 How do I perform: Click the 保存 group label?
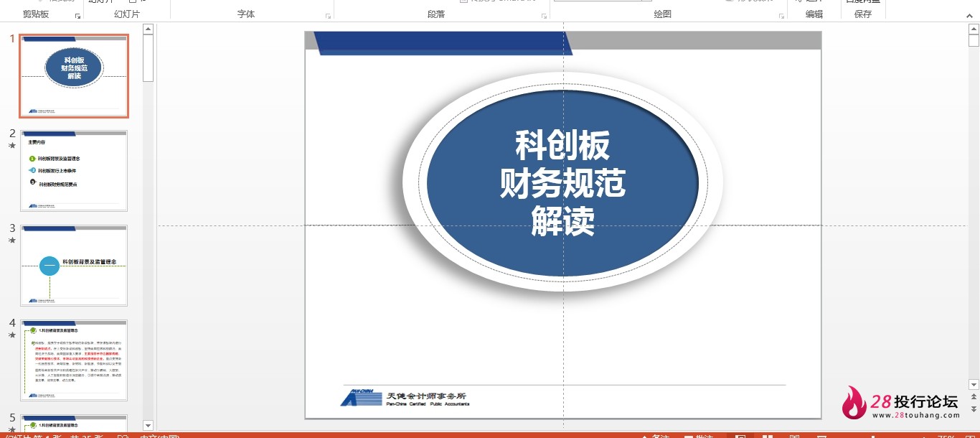(x=863, y=14)
